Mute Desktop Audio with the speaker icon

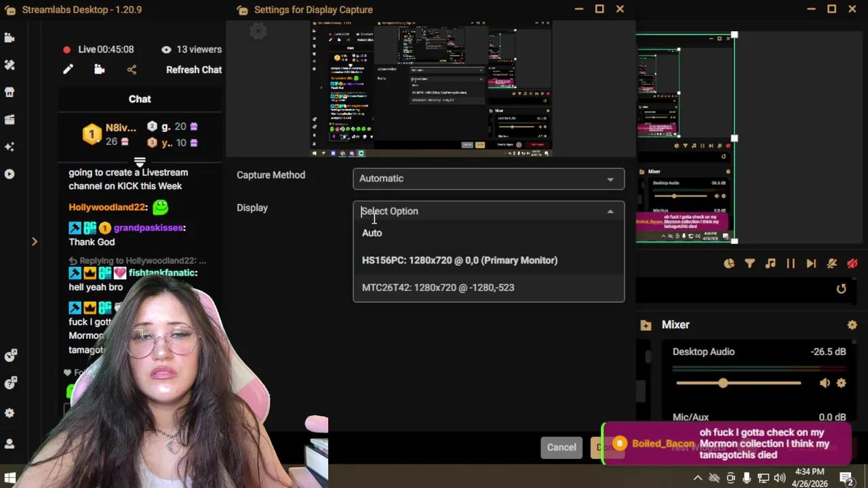(825, 384)
